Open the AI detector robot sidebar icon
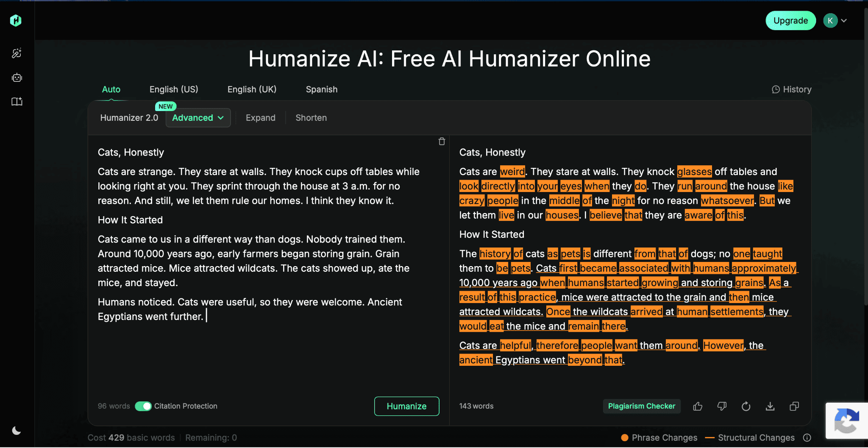 [17, 78]
